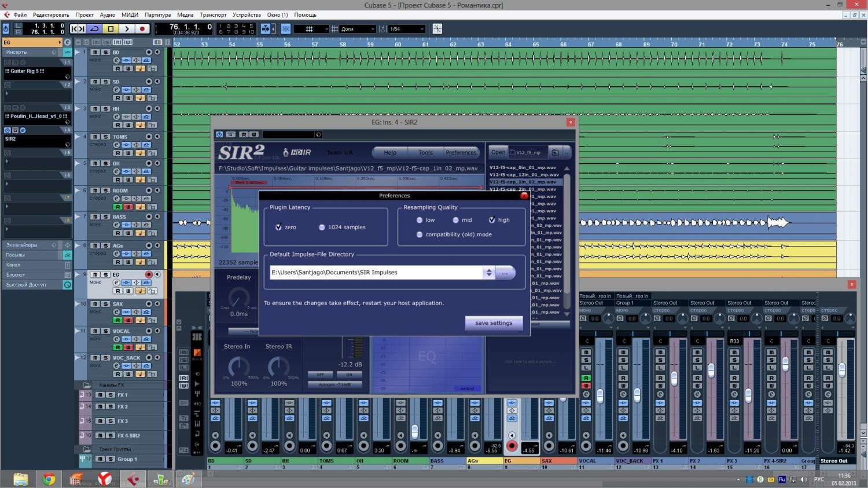Open the impulse directory path dropdown arrows
Image resolution: width=868 pixels, height=488 pixels.
coord(489,273)
